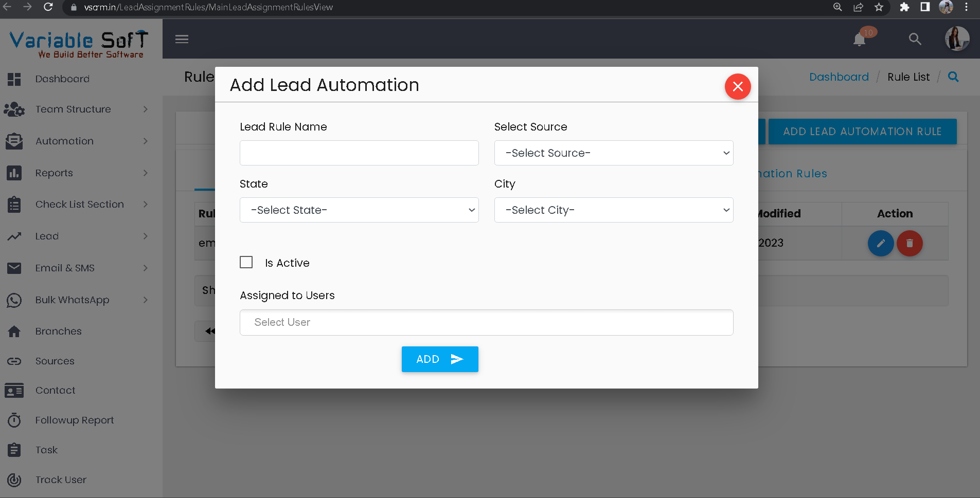980x498 pixels.
Task: Click the breadcrumb search icon
Action: tap(953, 77)
